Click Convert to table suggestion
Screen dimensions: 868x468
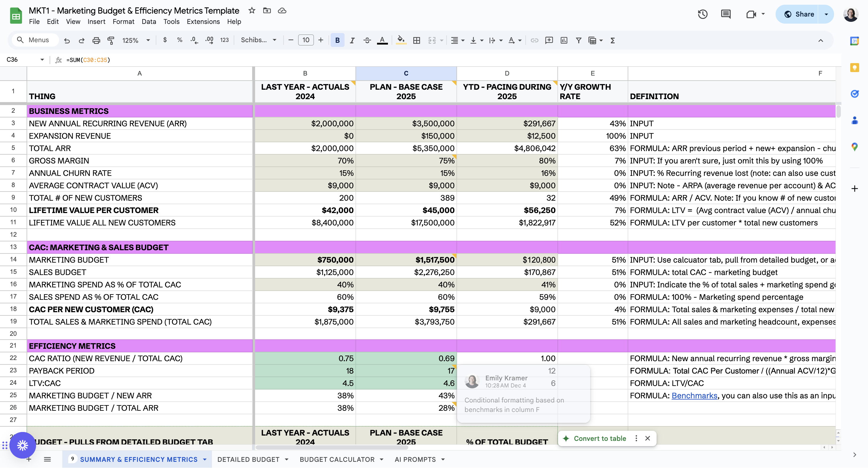(600, 438)
